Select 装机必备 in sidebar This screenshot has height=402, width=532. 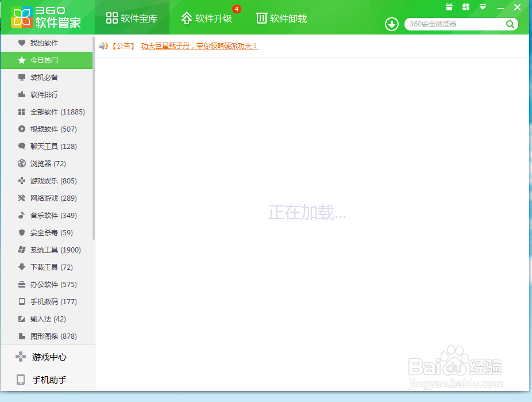click(x=47, y=78)
